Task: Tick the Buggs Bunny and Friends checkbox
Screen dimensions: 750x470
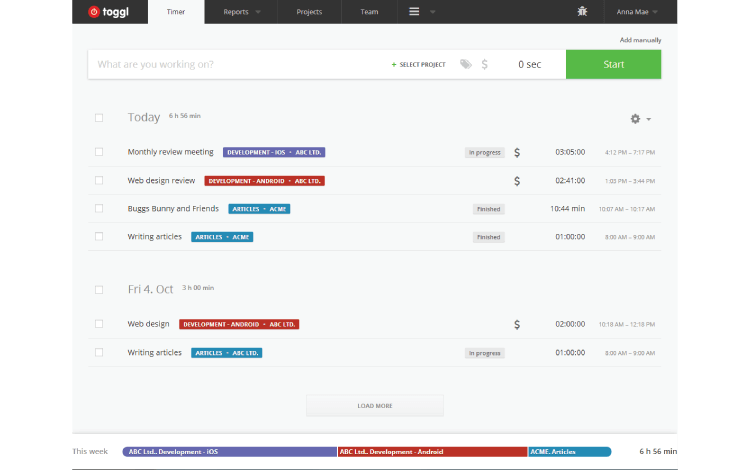Action: (x=99, y=208)
